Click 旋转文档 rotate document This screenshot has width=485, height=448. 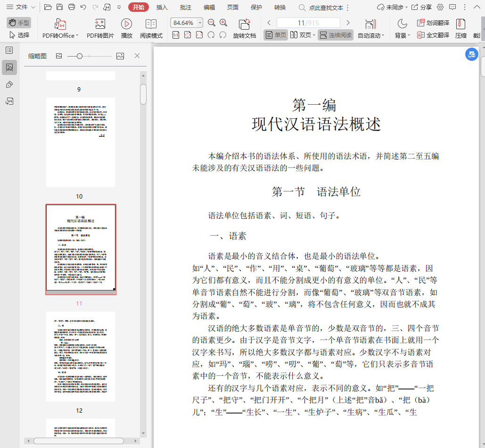244,28
